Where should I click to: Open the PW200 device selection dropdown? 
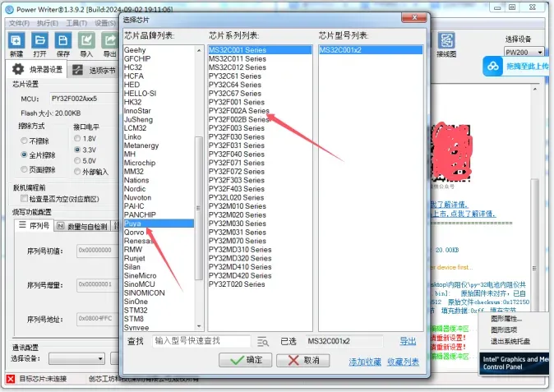click(524, 53)
